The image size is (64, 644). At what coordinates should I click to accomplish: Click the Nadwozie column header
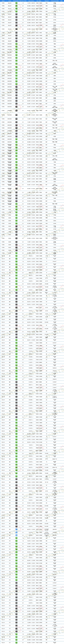47,1
